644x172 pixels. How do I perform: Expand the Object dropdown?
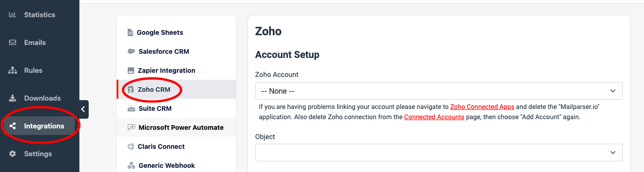(x=439, y=153)
